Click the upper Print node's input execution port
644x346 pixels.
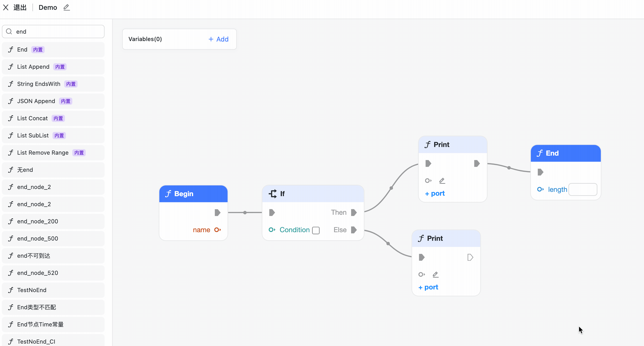point(428,163)
